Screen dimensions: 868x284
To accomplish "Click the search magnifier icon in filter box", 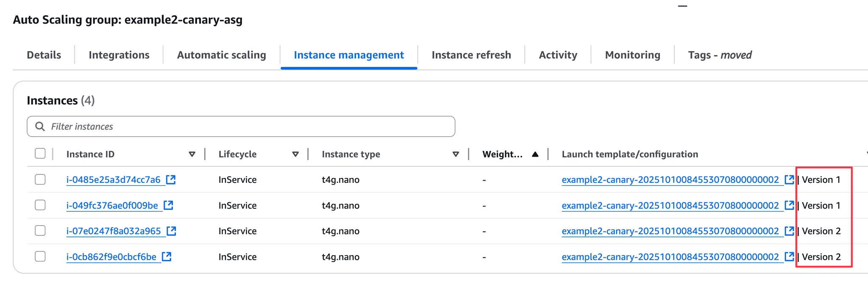I will coord(40,127).
